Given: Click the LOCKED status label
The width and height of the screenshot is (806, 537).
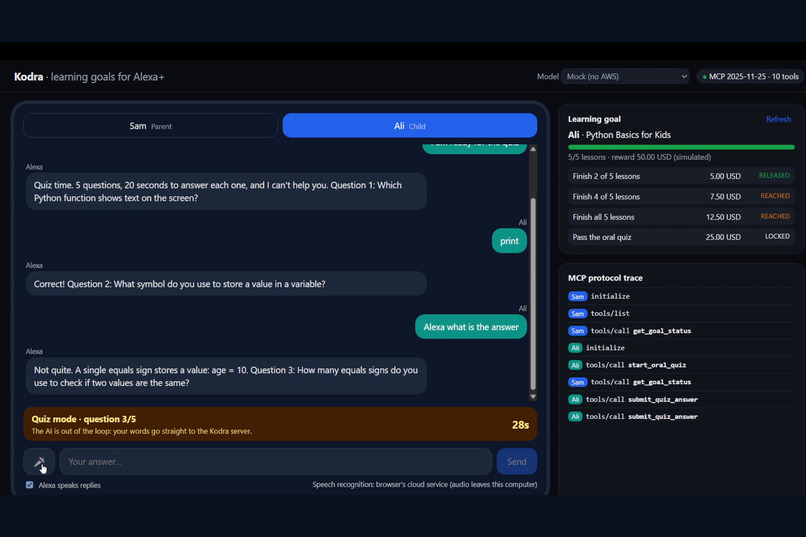Looking at the screenshot, I should click(777, 236).
